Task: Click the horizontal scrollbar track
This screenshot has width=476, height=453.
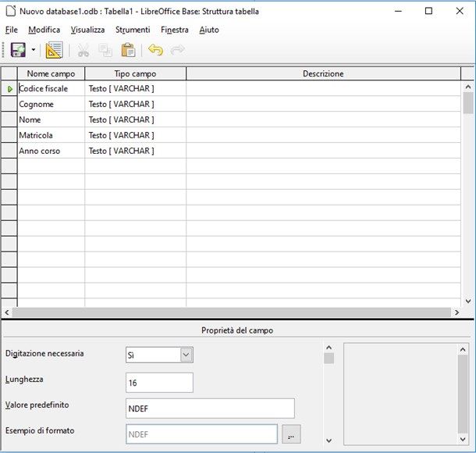Action: click(231, 312)
